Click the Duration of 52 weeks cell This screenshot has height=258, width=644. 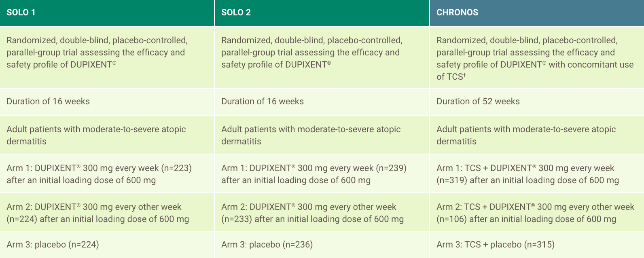pyautogui.click(x=537, y=102)
